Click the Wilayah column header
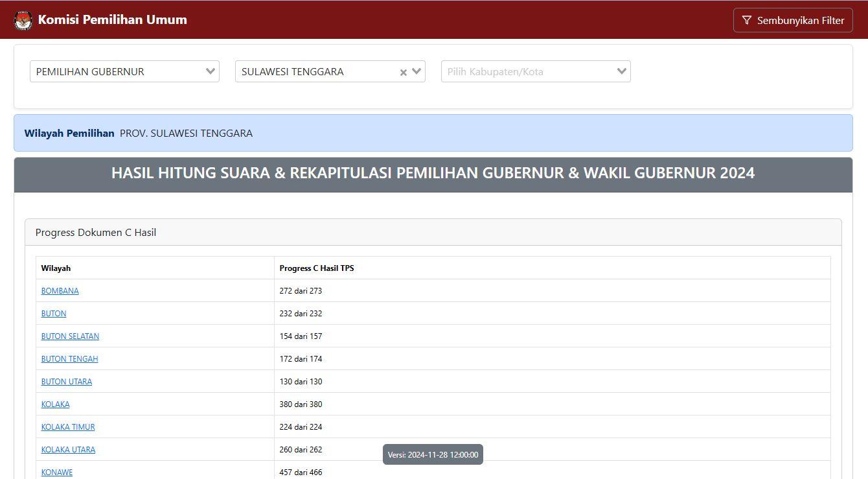This screenshot has width=868, height=479. pyautogui.click(x=56, y=268)
